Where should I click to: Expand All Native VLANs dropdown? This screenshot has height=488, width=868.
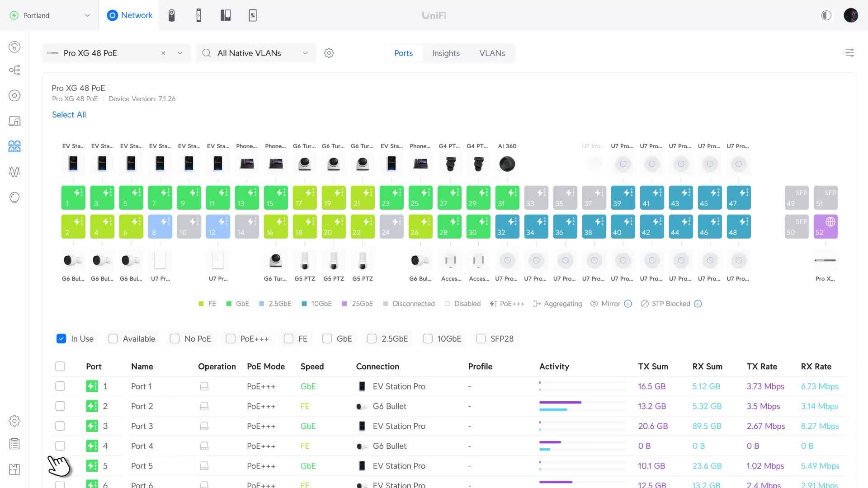(x=306, y=53)
